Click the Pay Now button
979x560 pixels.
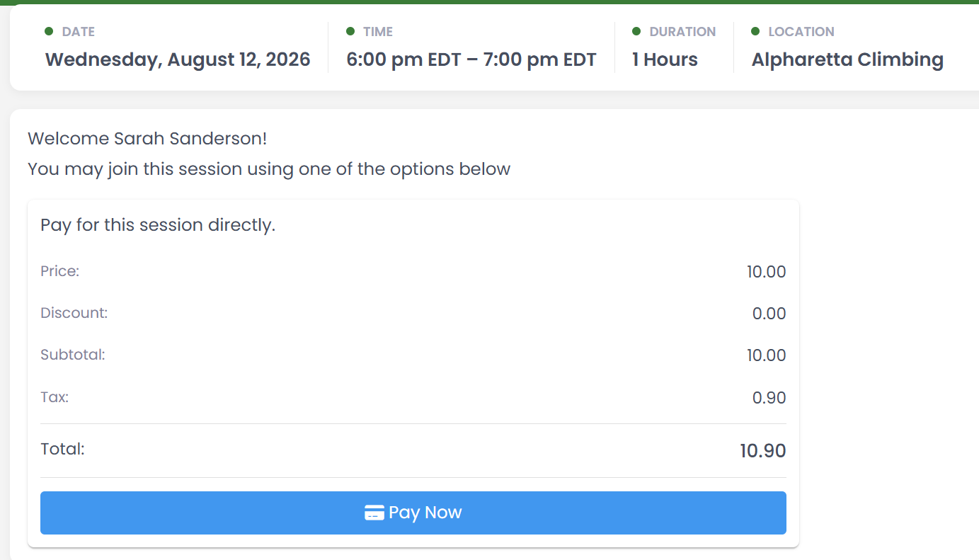[413, 513]
